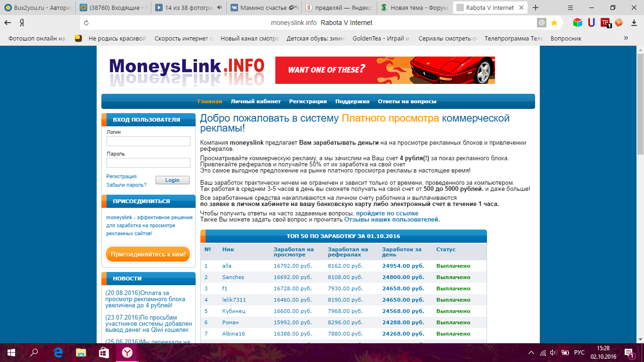Open the Windows Start menu
644x362 pixels.
pyautogui.click(x=11, y=352)
